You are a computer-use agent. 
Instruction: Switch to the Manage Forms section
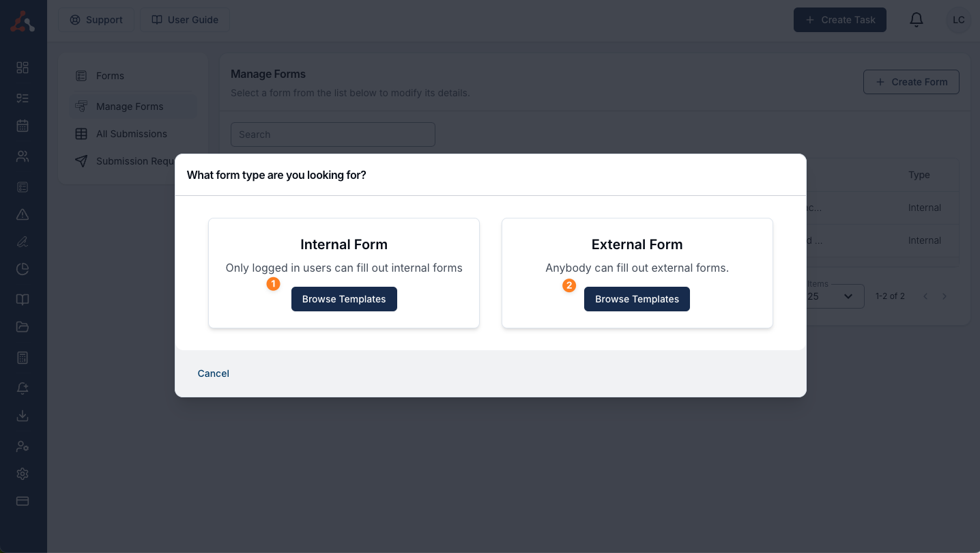tap(130, 107)
